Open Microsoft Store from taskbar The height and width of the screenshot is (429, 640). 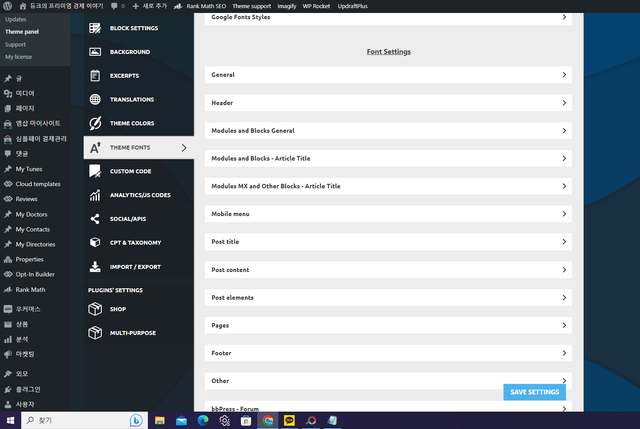[246, 420]
